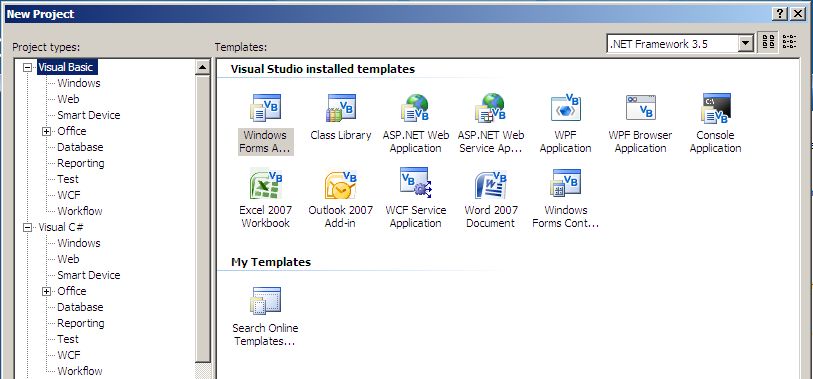This screenshot has width=813, height=379.
Task: Click the project types scroll up arrow
Action: click(203, 67)
